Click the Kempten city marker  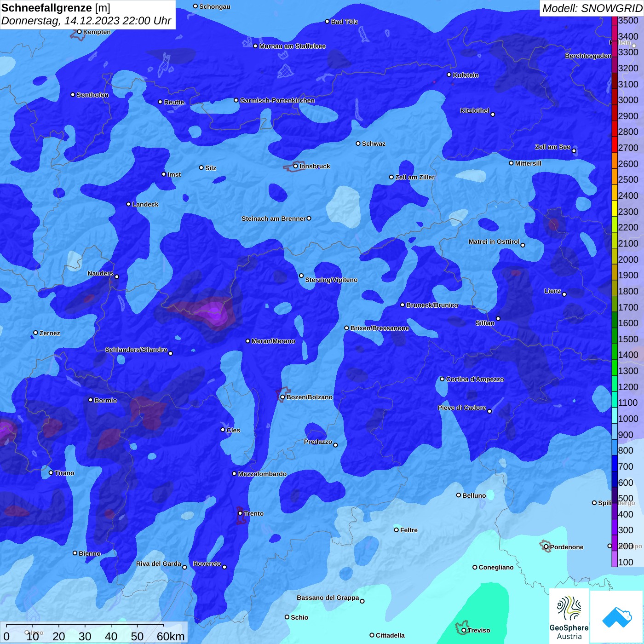click(x=79, y=32)
